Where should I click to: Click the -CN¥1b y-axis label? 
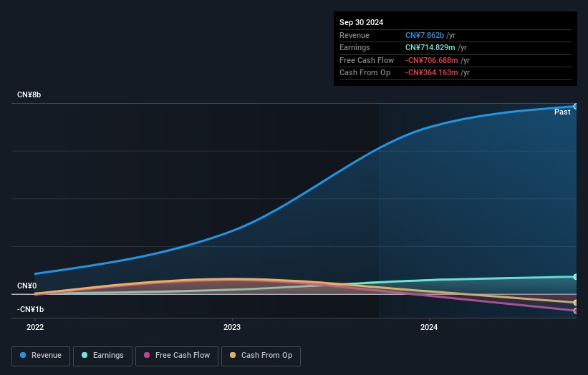pyautogui.click(x=30, y=309)
